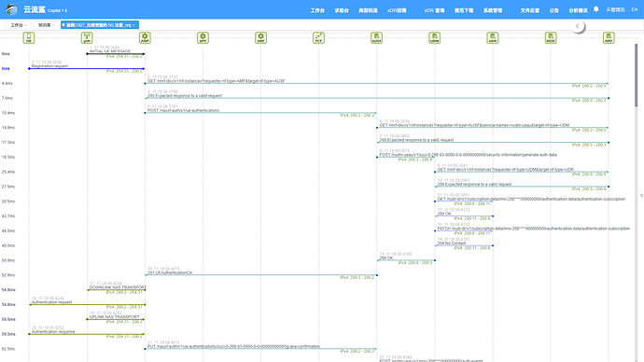The width and height of the screenshot is (644, 362).
Task: Switch to the 知识库 tab
Action: [x=46, y=25]
